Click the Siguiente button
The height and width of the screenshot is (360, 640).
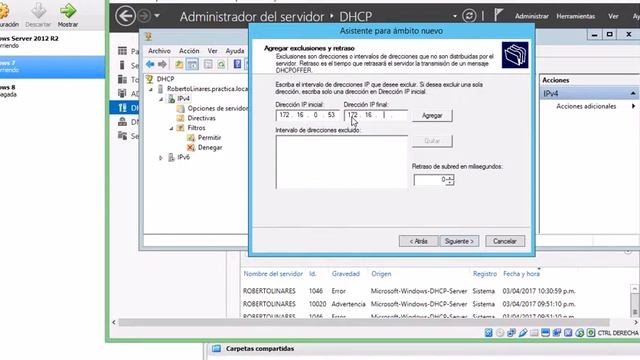point(459,241)
